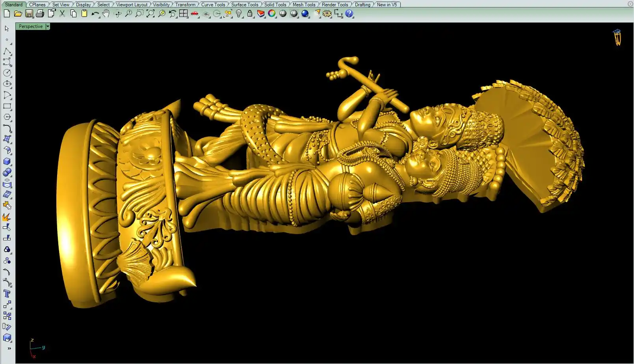
Task: Click the Polyline tool icon
Action: pos(7,52)
